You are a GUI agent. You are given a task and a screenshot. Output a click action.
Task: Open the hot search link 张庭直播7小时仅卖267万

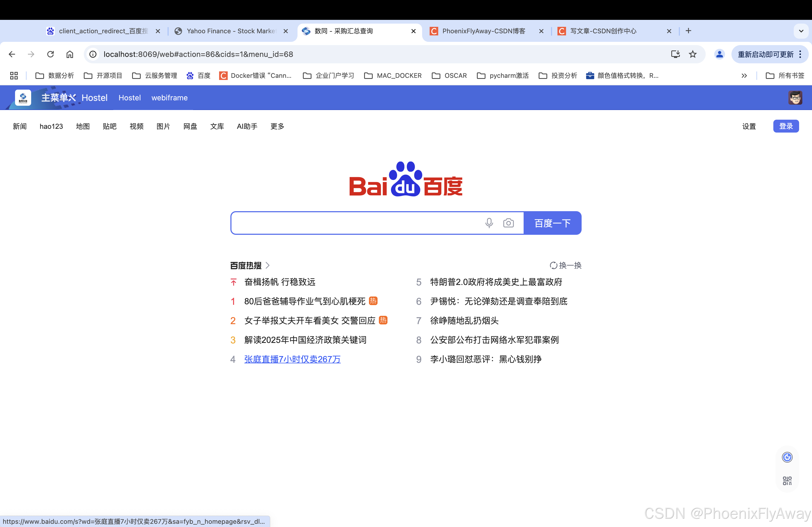tap(292, 359)
